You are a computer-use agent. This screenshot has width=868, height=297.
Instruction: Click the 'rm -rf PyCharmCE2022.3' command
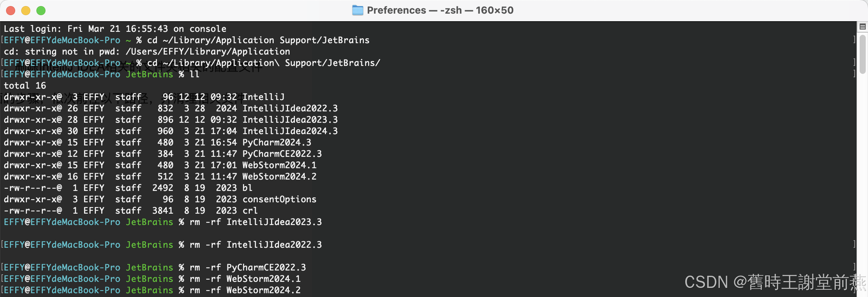[248, 267]
